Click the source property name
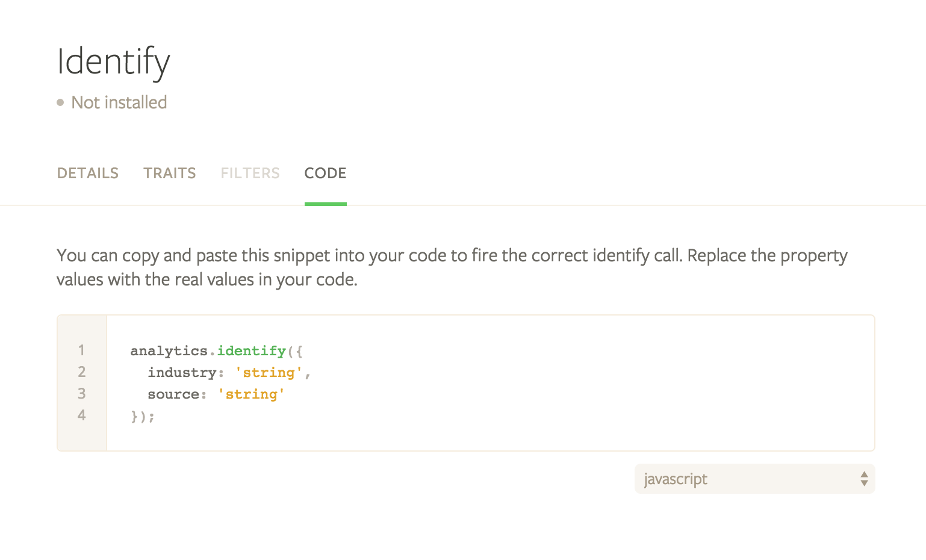 tap(173, 394)
